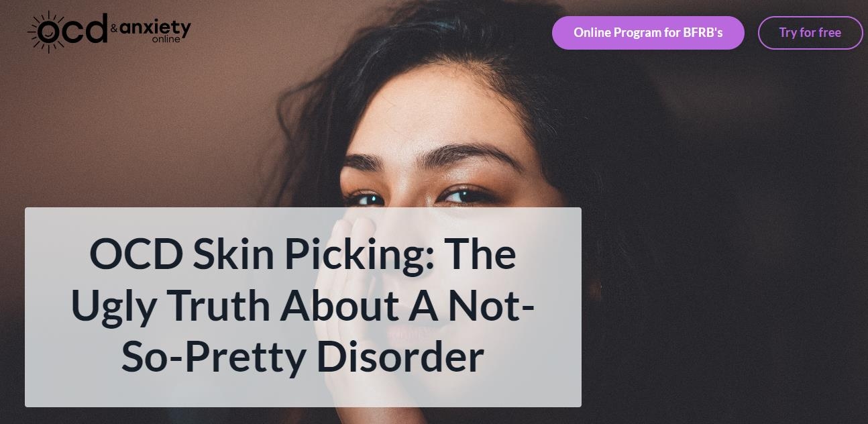Viewport: 868px width, 424px height.
Task: Open the Online Program for BFRB's button
Action: pos(648,33)
